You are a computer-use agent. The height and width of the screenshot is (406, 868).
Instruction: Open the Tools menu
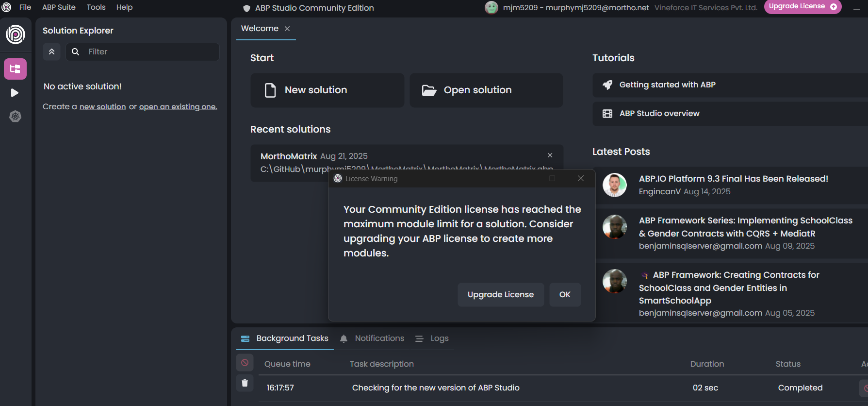[96, 7]
